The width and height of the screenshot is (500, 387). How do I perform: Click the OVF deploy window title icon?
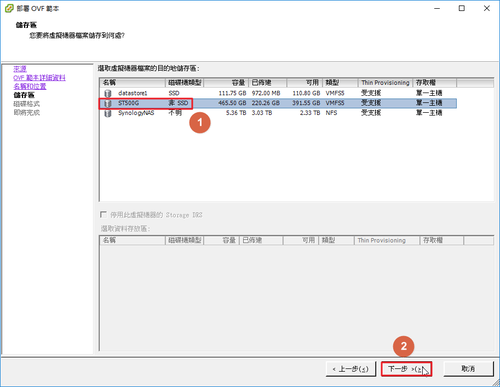coord(9,8)
